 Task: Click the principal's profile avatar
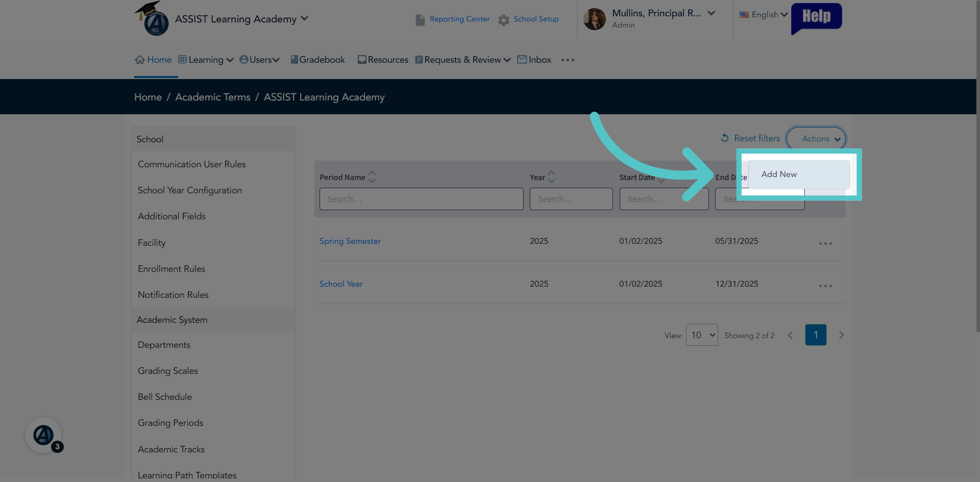(x=595, y=19)
